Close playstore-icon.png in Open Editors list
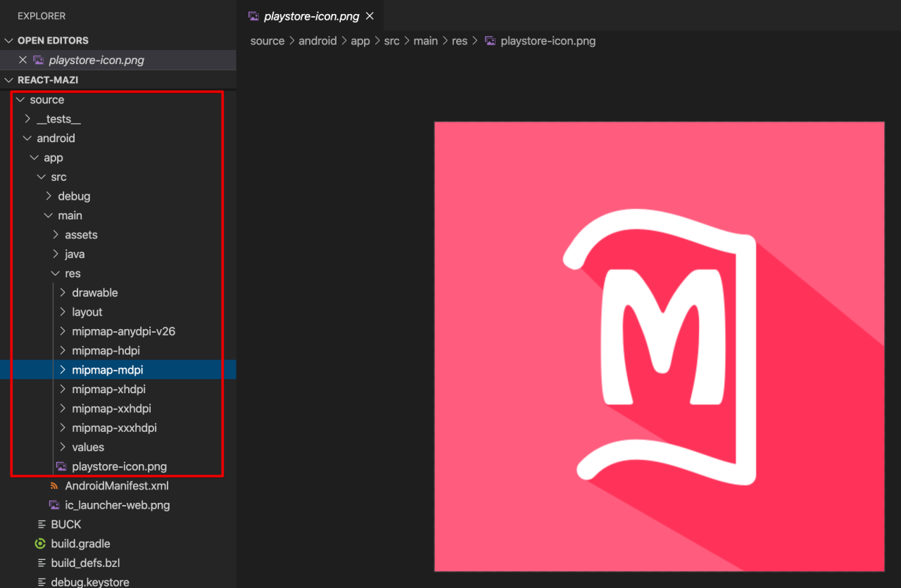901x588 pixels. point(23,60)
